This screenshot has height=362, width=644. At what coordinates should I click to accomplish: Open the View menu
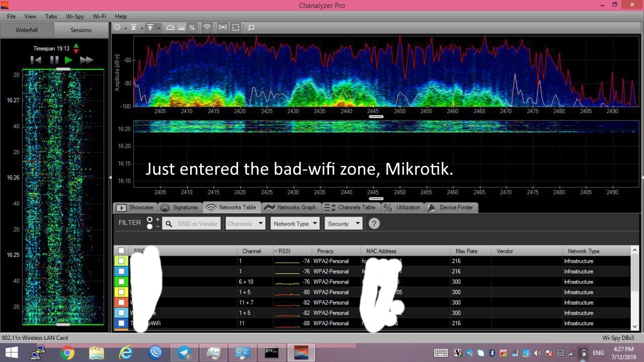click(30, 16)
